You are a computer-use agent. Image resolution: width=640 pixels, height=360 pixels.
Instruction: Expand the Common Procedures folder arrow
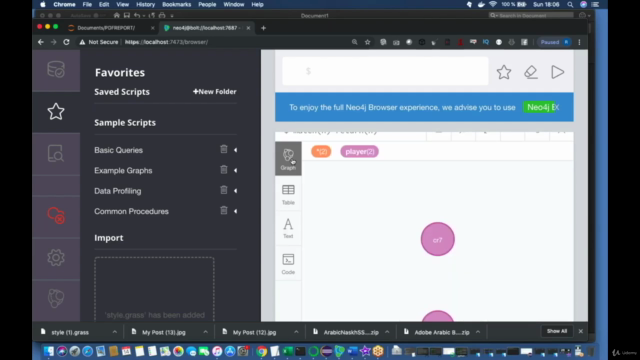coord(236,211)
